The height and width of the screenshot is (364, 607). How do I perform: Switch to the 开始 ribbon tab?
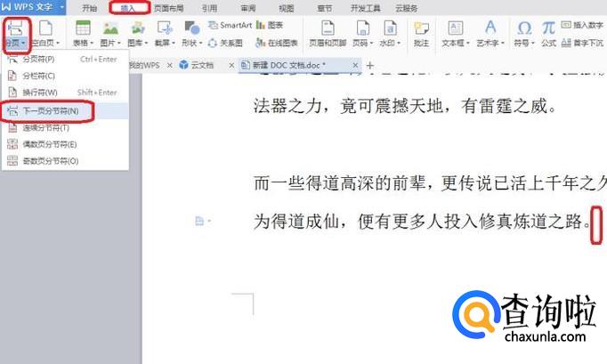tap(89, 8)
